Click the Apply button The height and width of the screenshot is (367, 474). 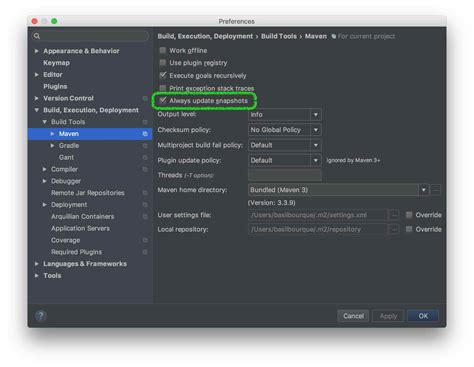(388, 316)
